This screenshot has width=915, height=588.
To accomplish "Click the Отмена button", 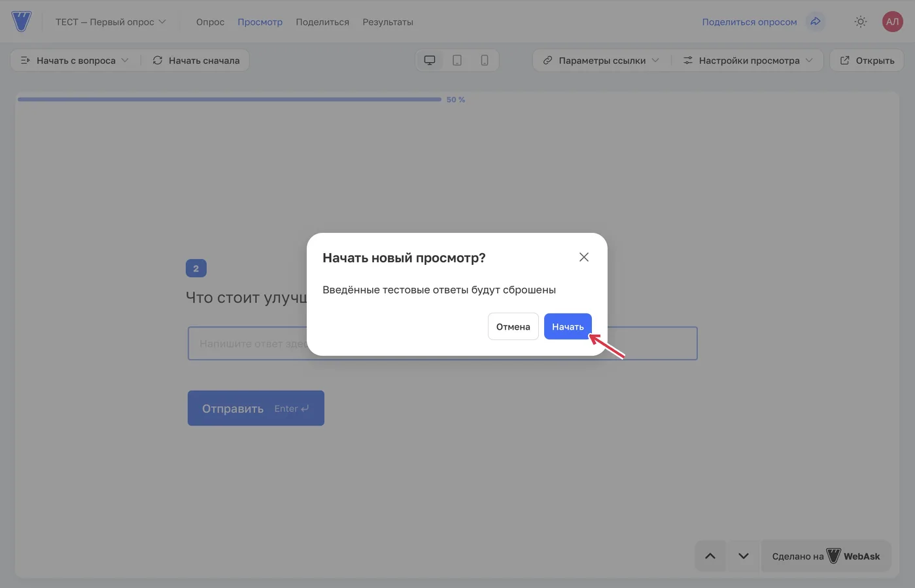I will coord(513,326).
